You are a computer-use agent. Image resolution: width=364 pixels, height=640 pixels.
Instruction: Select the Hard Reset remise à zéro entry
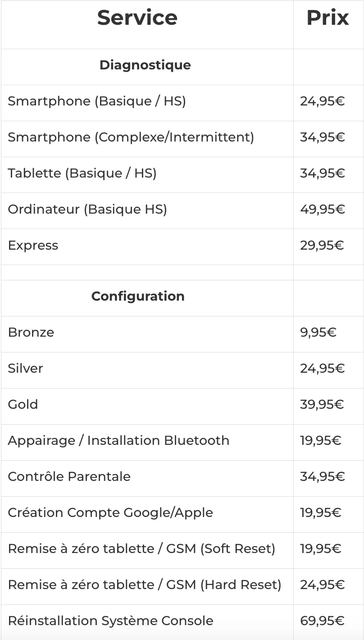pos(145,585)
